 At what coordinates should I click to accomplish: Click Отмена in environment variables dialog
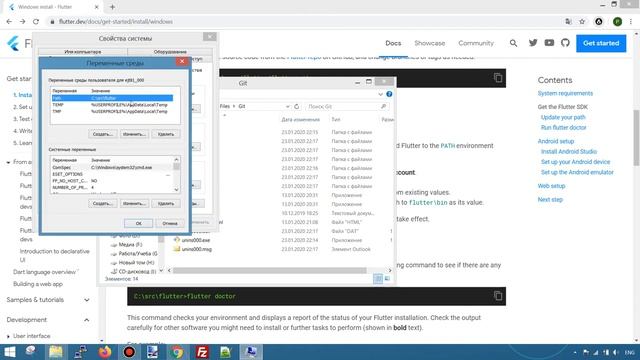[170, 223]
